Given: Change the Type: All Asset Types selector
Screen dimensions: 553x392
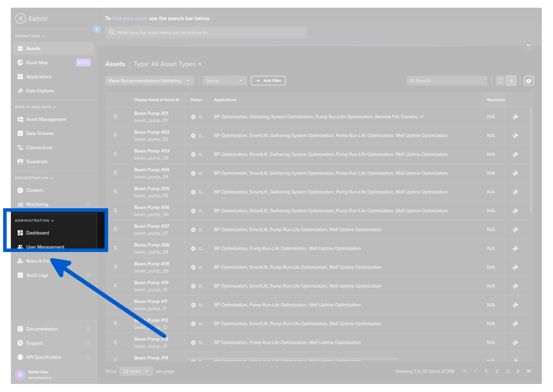Looking at the screenshot, I should pos(167,64).
